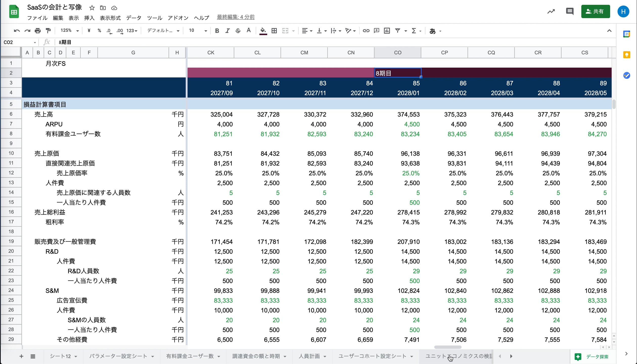The width and height of the screenshot is (637, 364).
Task: Open the 125% zoom dropdown
Action: pos(70,31)
